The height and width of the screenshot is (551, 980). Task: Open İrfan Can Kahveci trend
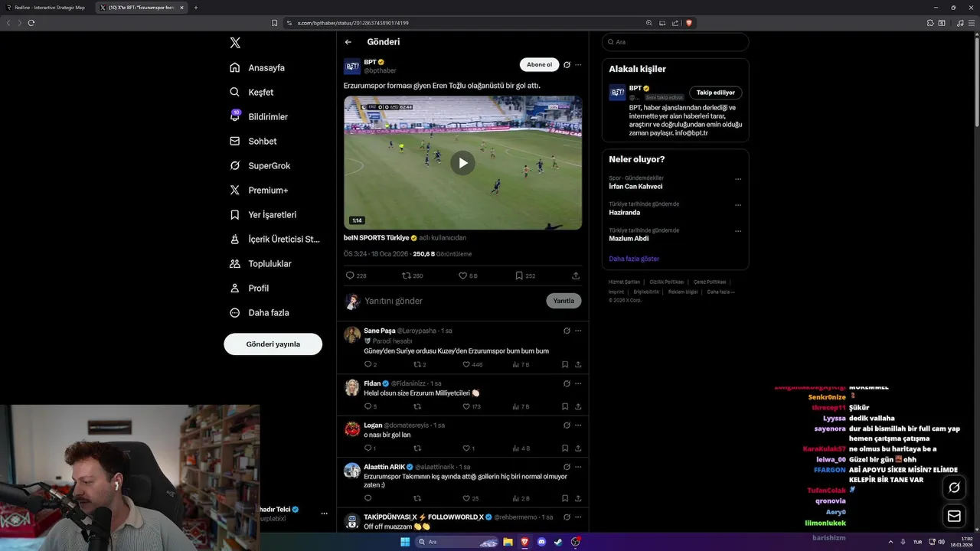[x=635, y=187]
